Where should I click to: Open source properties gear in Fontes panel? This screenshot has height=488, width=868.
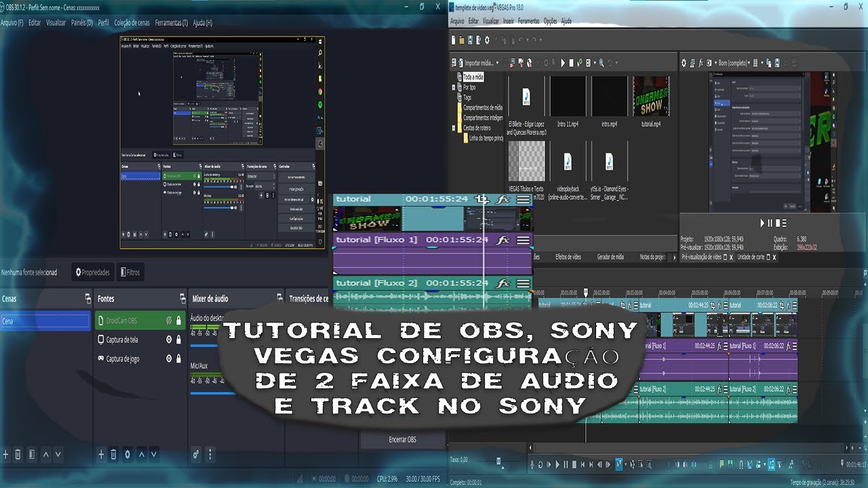click(x=127, y=455)
